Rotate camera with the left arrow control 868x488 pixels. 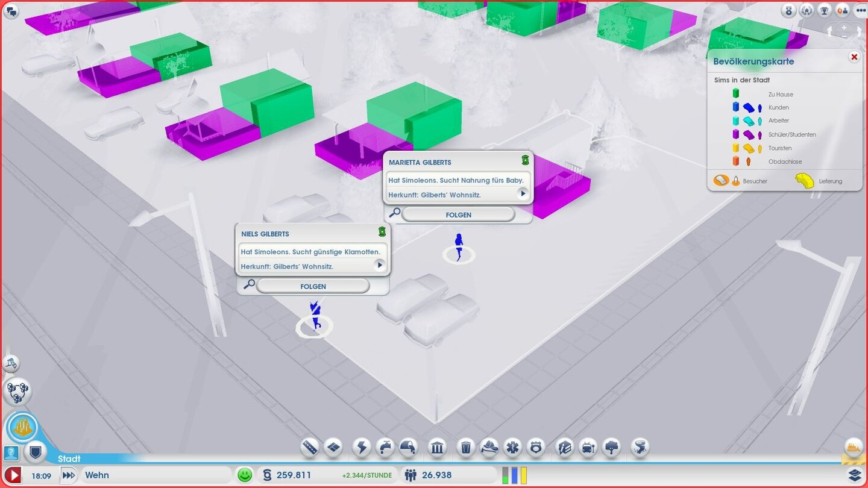click(x=831, y=31)
